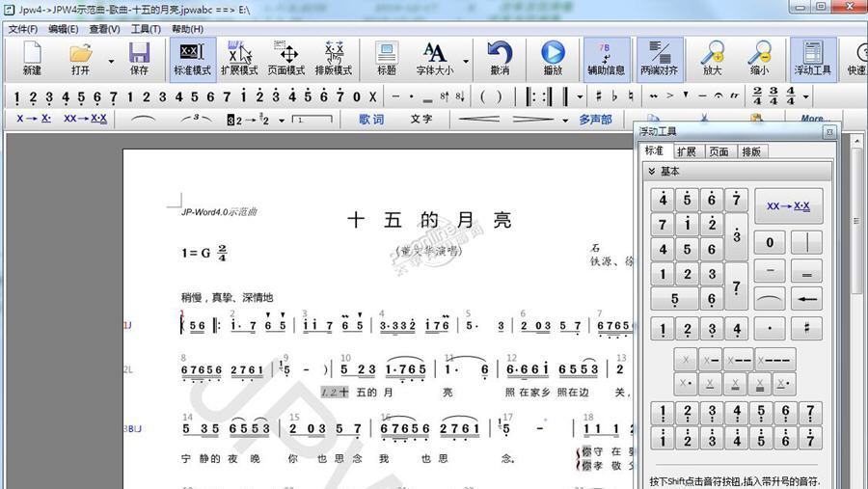This screenshot has width=868, height=489.
Task: Insert triplet slur from third toolbar
Action: tap(196, 119)
